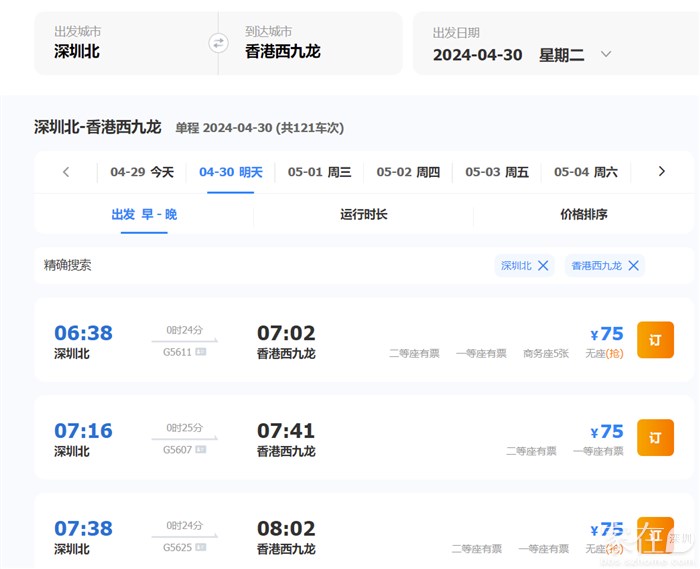Viewport: 700px width, 569px height.
Task: Open the departure date dropdown chevron
Action: coord(606,54)
